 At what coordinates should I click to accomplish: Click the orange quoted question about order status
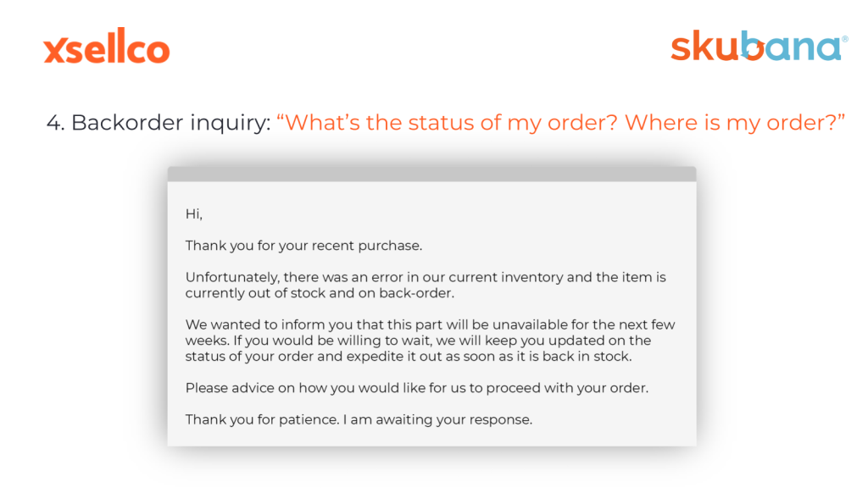point(560,123)
